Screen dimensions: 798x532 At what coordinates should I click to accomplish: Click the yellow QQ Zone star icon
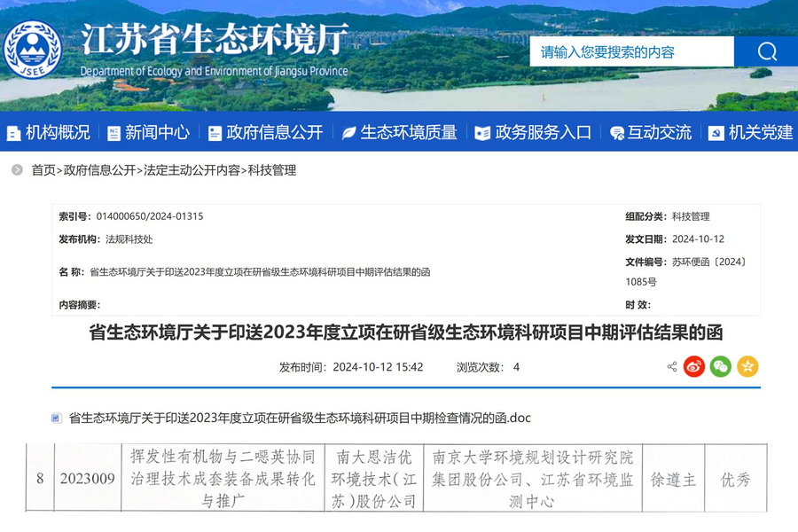click(x=747, y=366)
